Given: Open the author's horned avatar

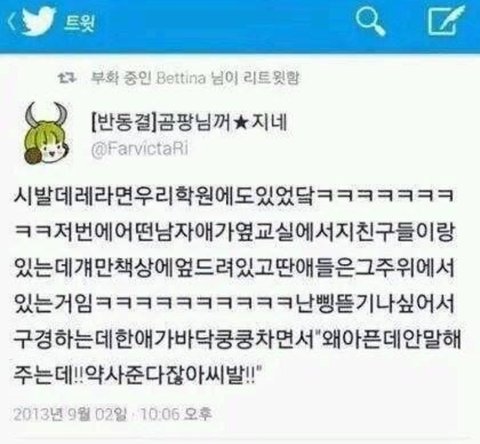Looking at the screenshot, I should point(46,133).
